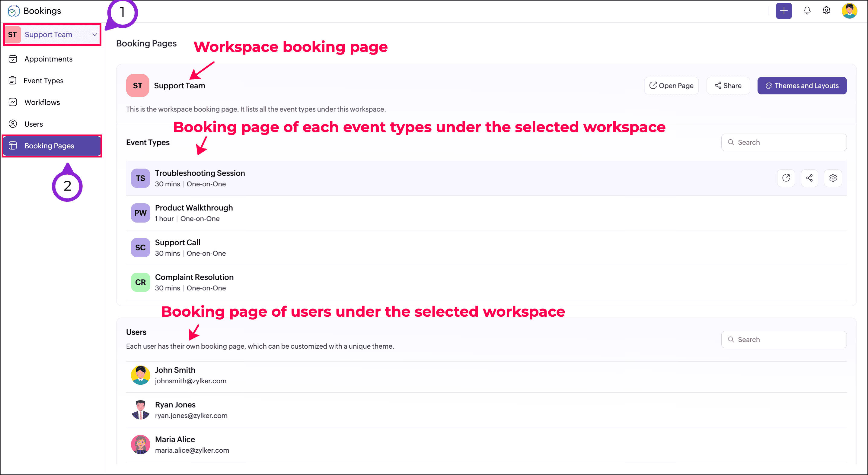Go to Appointments in sidebar
This screenshot has width=868, height=475.
(48, 59)
